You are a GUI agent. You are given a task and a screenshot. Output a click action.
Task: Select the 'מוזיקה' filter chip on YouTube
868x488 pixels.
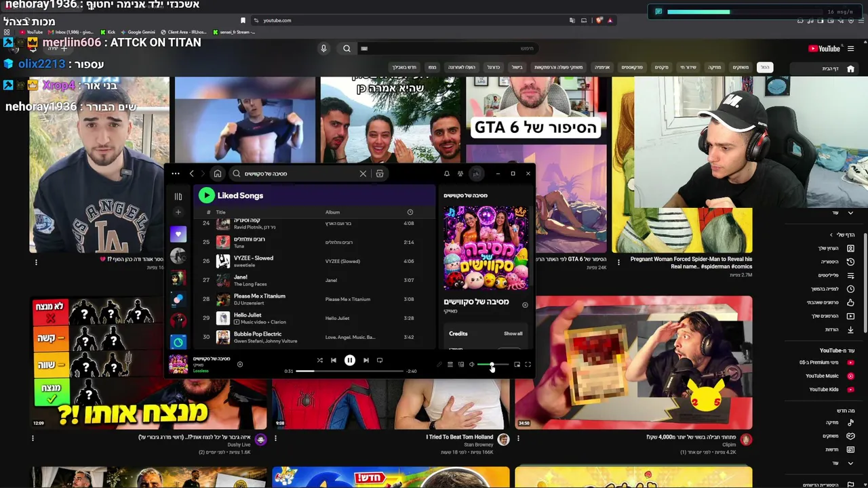715,67
